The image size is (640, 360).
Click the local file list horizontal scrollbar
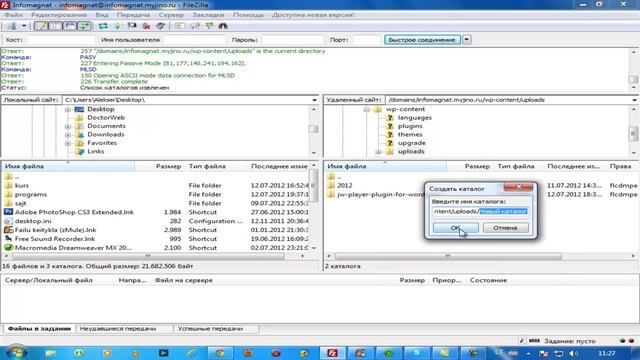tap(148, 256)
